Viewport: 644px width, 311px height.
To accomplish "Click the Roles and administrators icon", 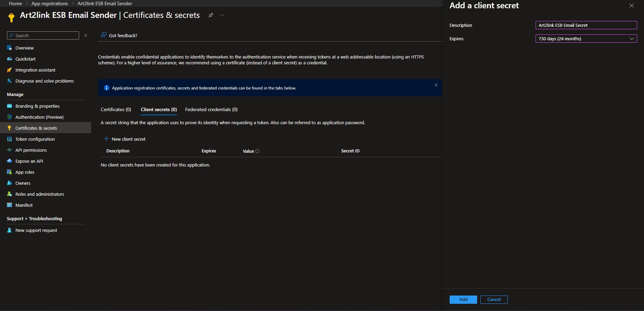I will [9, 194].
